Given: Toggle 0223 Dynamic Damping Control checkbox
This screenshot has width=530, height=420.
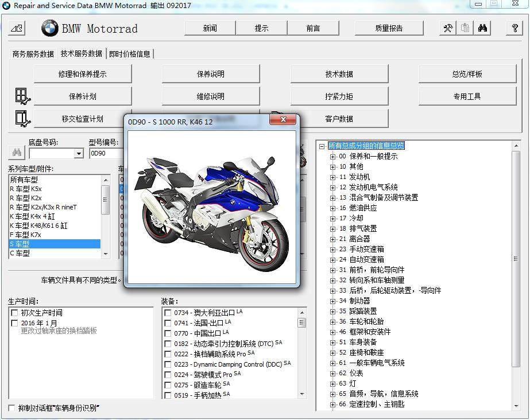Looking at the screenshot, I should [167, 364].
